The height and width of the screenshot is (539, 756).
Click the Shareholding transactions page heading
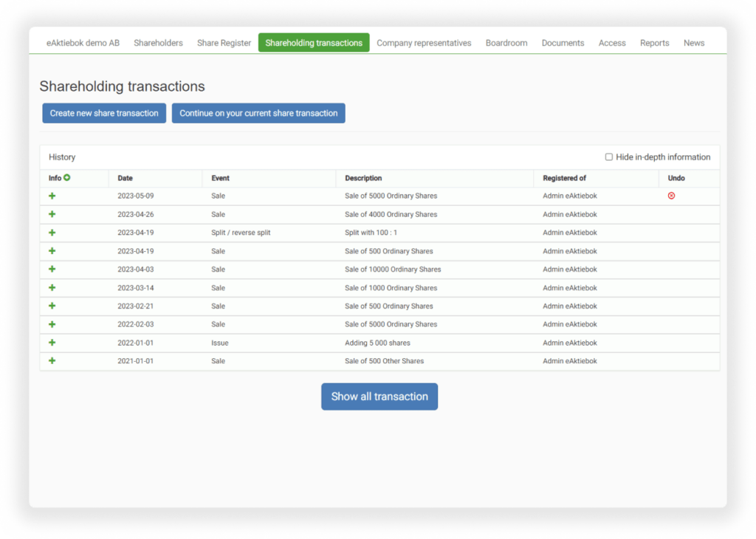(122, 86)
